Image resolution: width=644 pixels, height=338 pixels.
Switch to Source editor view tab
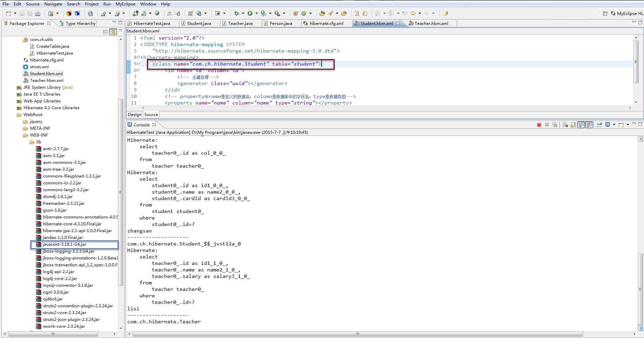[x=151, y=115]
